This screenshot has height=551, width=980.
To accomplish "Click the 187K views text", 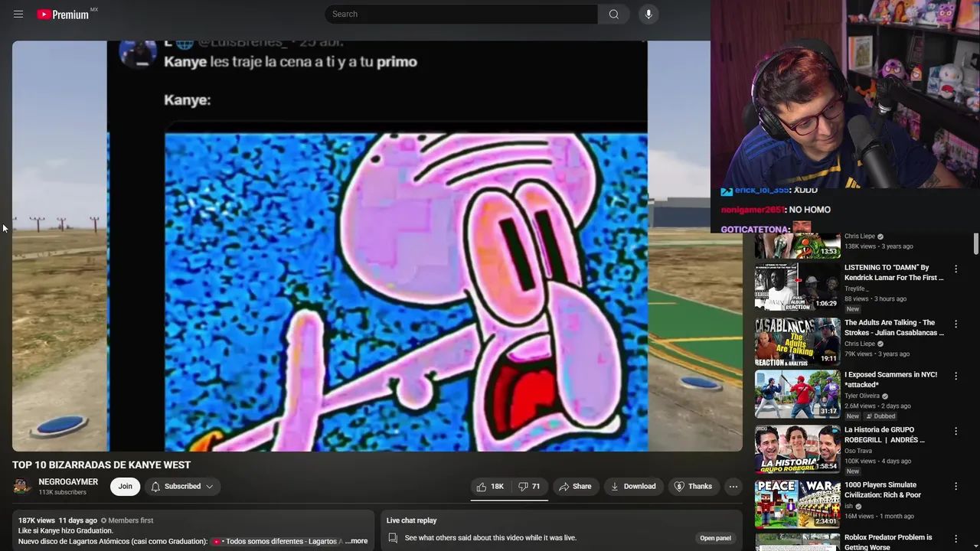I will (x=37, y=520).
